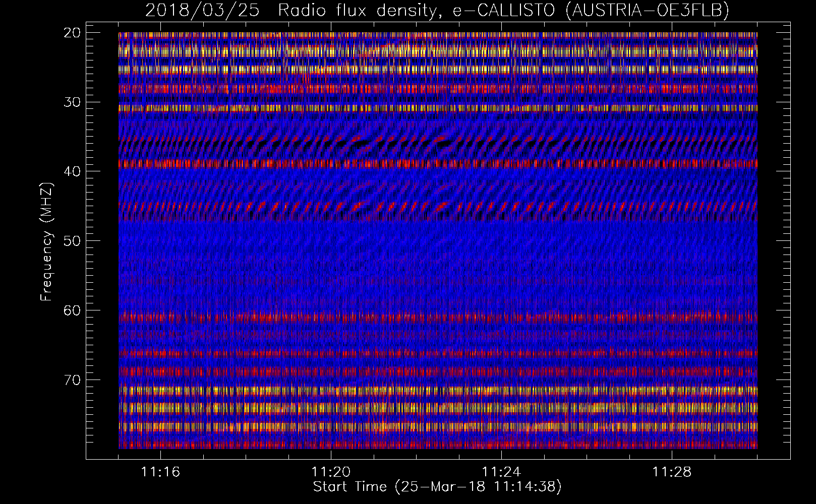This screenshot has height=504, width=816.
Task: Click the '50' frequency tick label
Action: pyautogui.click(x=73, y=241)
